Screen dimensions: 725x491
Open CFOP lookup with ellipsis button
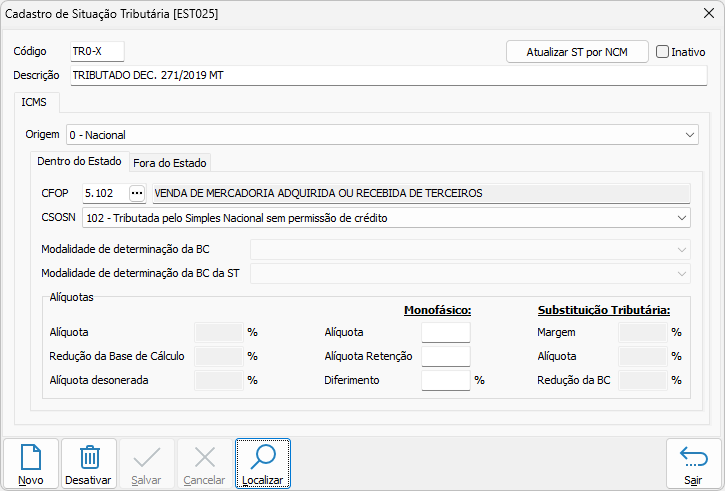pos(137,193)
